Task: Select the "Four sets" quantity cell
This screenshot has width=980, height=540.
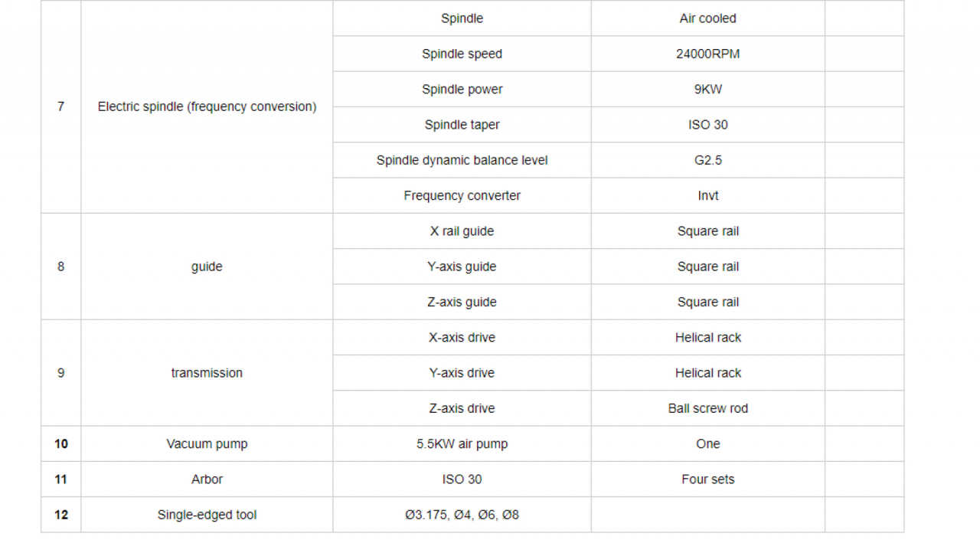Action: point(707,479)
